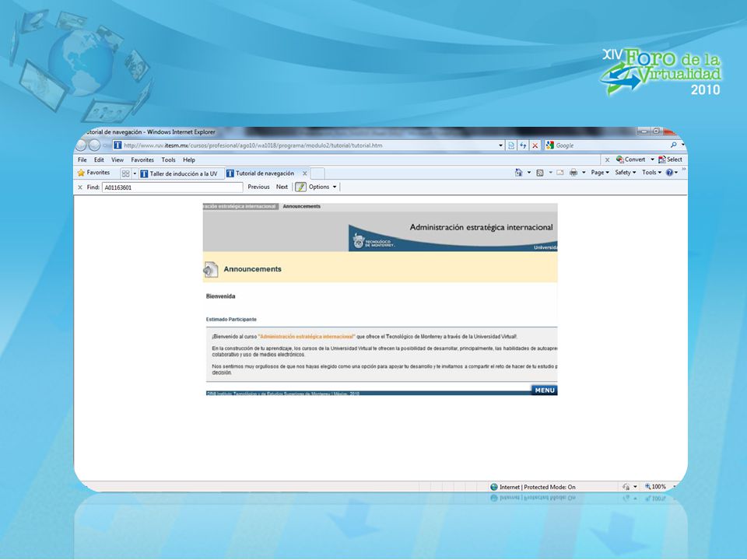Click the Convert toolbar button
This screenshot has width=747, height=560.
tap(631, 159)
